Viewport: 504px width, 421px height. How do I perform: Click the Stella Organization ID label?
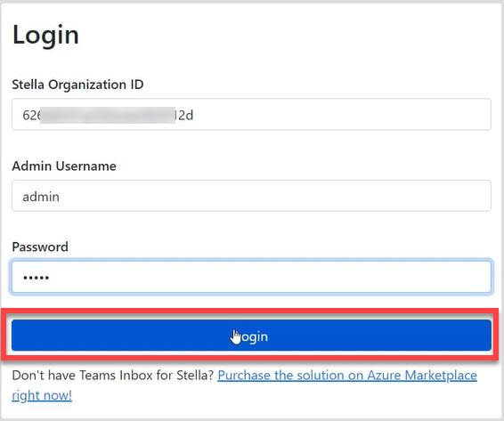pos(77,85)
